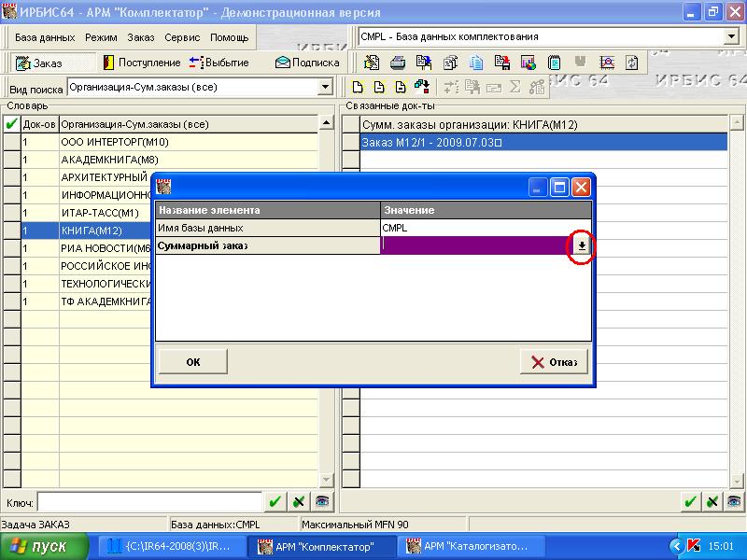Tick the marker cell beside ООО ИНТЕРТОРГ(M10)
Viewport: 747px width, 560px height.
point(11,142)
